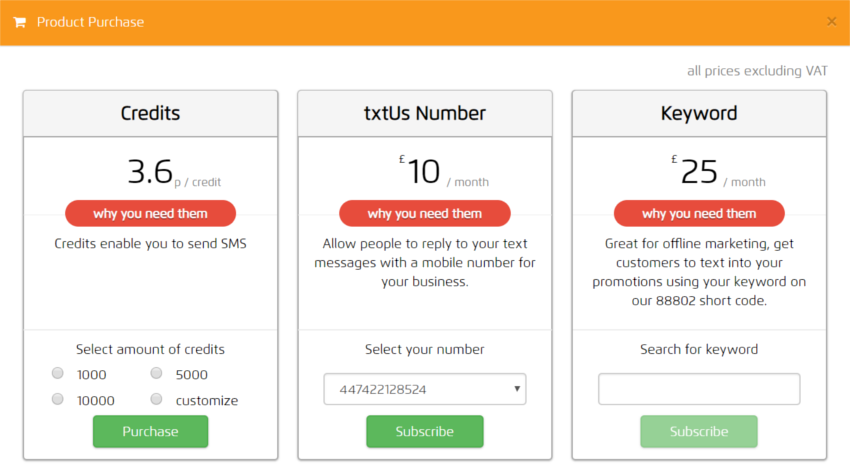Viewport: 850px width, 471px height.
Task: Click 'why you need them' under Keyword
Action: tap(699, 213)
